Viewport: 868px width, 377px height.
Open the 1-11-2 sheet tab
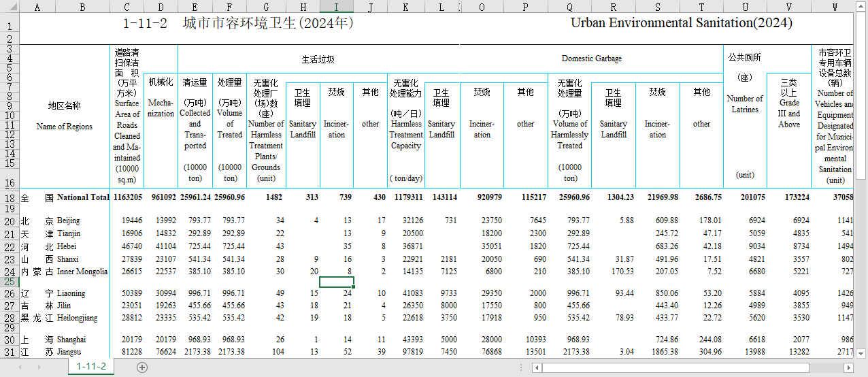click(90, 367)
